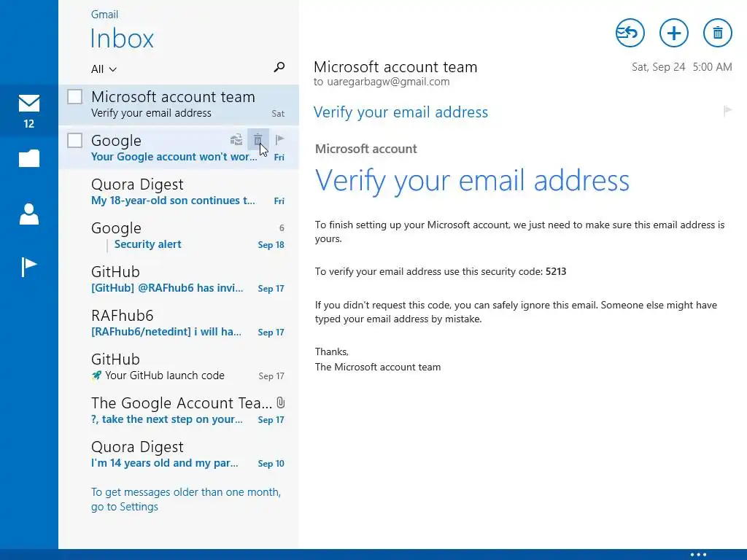Flag the open Verify your email message

pyautogui.click(x=727, y=111)
